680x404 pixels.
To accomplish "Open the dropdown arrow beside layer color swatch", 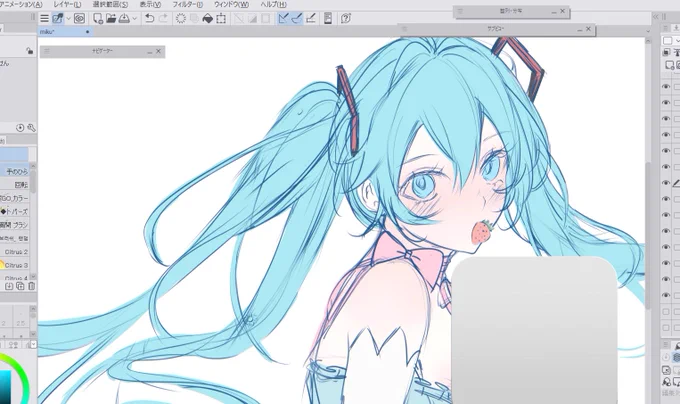I will point(677,41).
